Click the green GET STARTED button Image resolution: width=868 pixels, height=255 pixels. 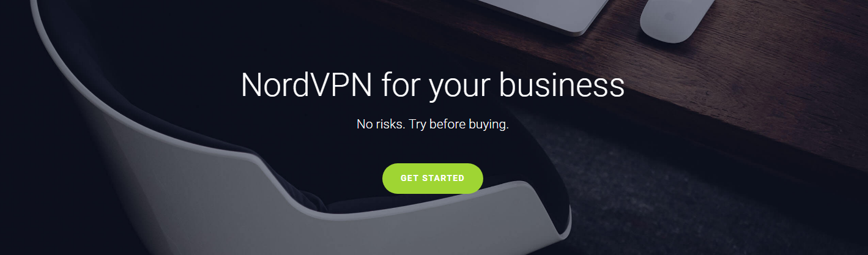pos(432,179)
